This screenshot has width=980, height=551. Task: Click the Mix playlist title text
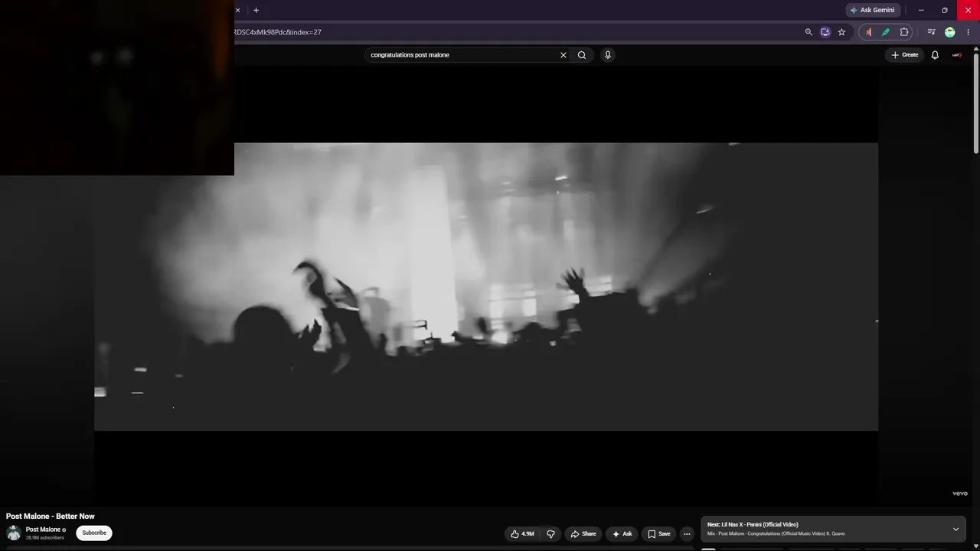(x=776, y=533)
